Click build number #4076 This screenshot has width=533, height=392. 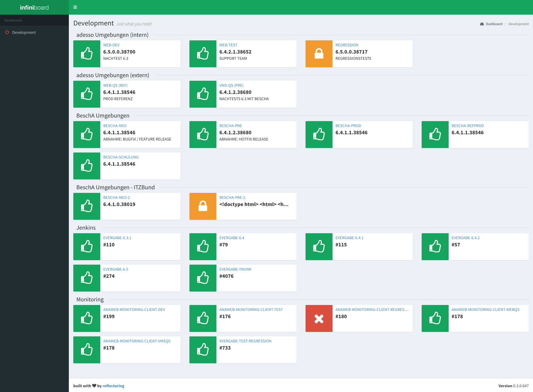click(227, 276)
